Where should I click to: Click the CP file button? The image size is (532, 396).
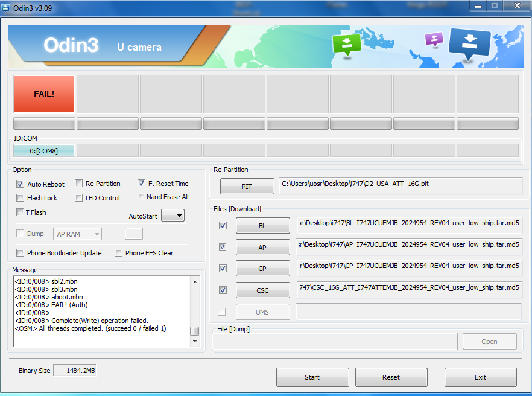click(x=262, y=268)
